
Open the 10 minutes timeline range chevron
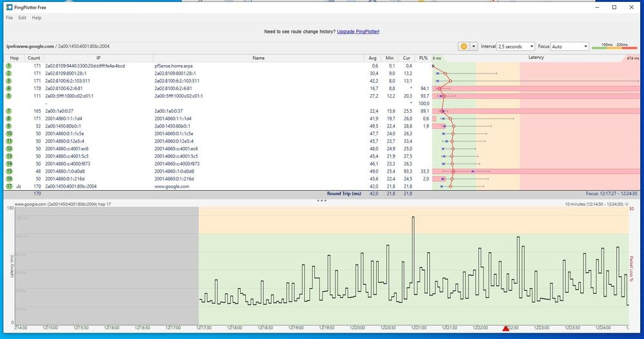click(627, 204)
